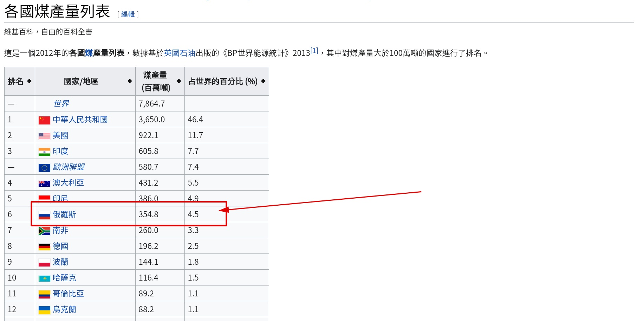Click the India flag icon

coord(44,152)
